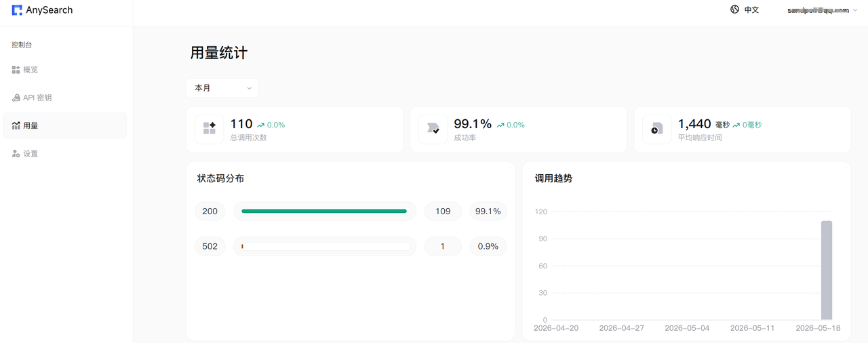Open the account email dropdown
The height and width of the screenshot is (343, 868).
coord(822,10)
